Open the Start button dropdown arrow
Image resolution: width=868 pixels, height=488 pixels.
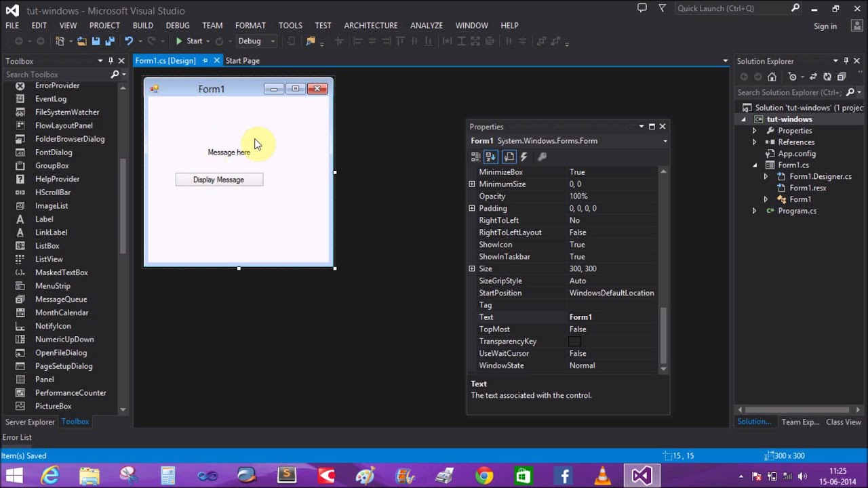(208, 41)
